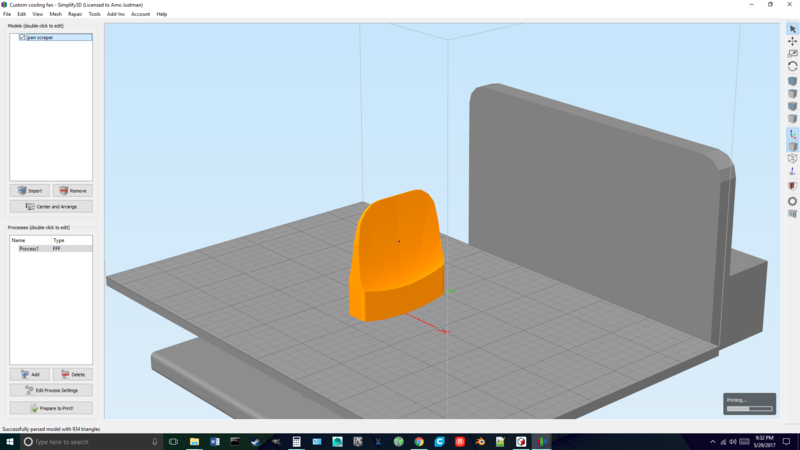Activate the rotate models tool
Viewport: 800px width, 450px height.
tap(792, 66)
